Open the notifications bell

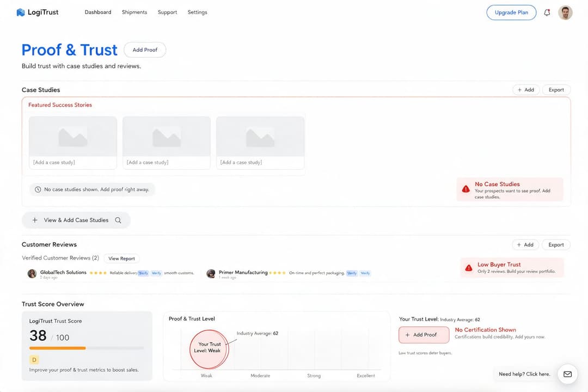[547, 13]
